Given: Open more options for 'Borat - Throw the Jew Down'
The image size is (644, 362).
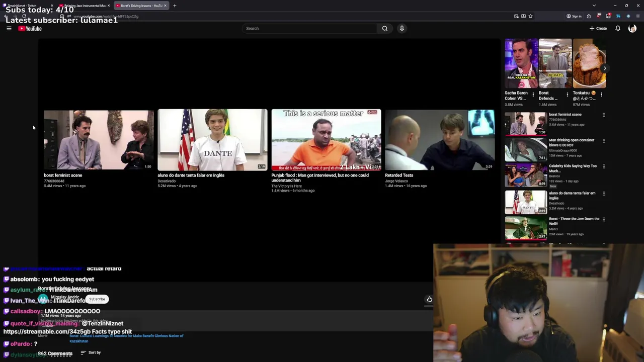Looking at the screenshot, I should [604, 220].
